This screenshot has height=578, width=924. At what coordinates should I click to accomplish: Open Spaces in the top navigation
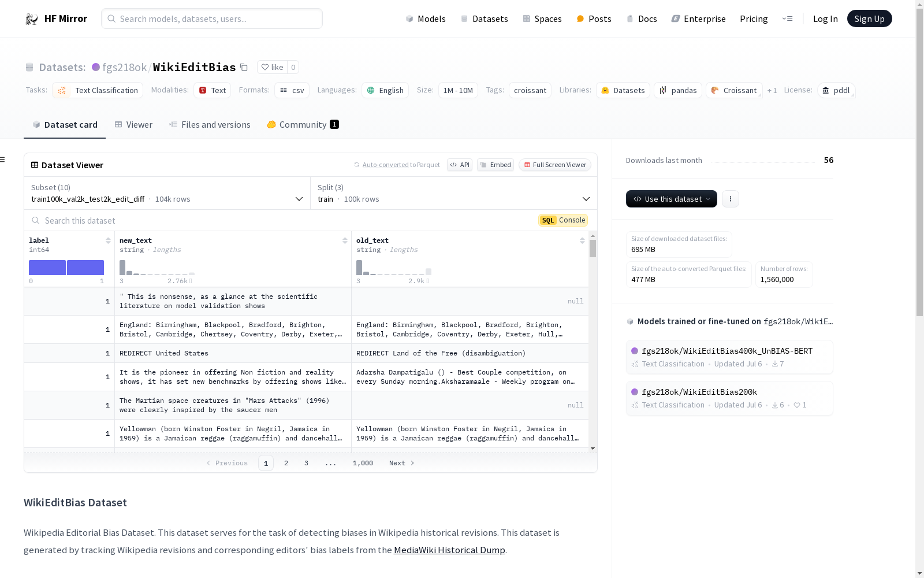(x=542, y=19)
